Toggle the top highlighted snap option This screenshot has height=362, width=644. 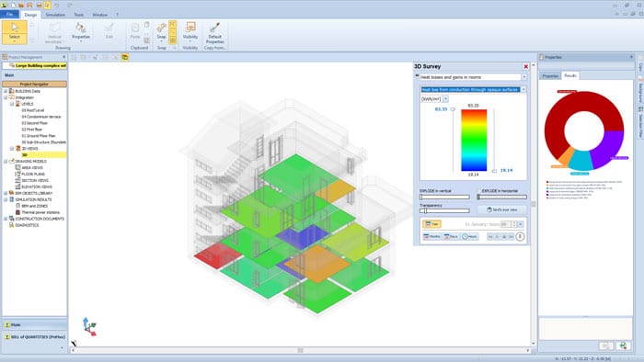point(173,25)
